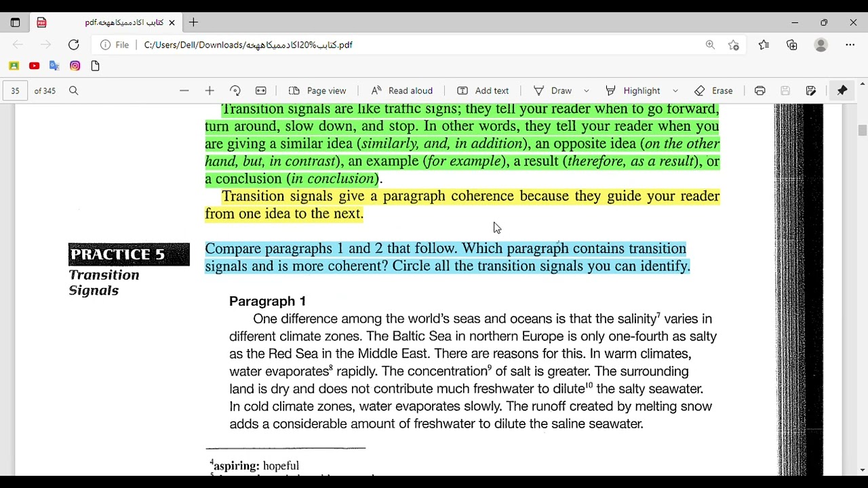Expand Highlight color dropdown
This screenshot has height=488, width=868.
point(675,91)
